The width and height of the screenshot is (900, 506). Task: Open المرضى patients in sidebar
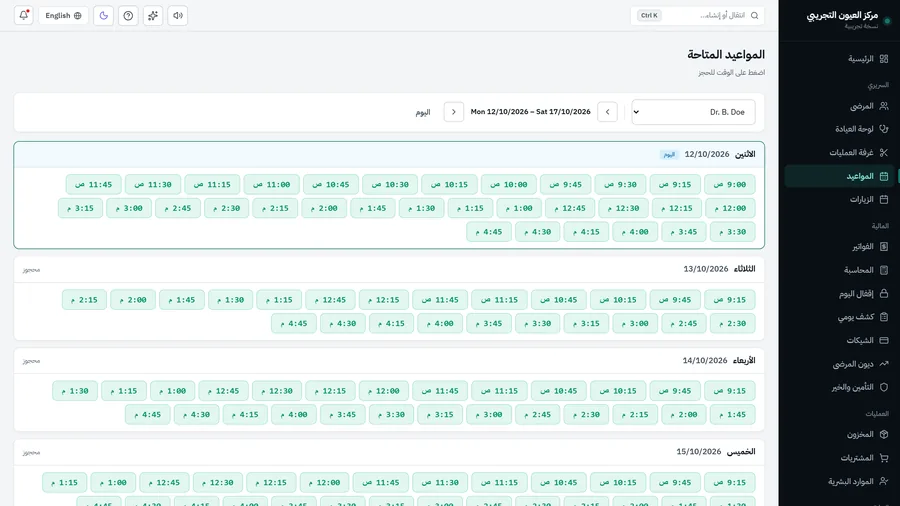839,106
